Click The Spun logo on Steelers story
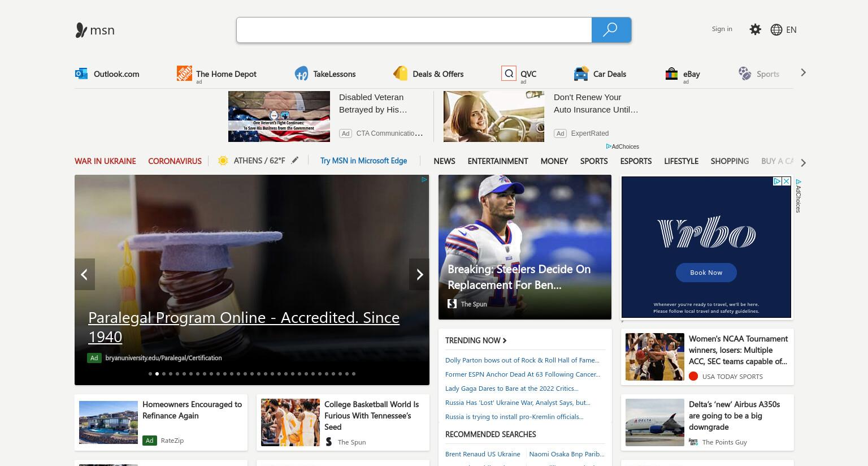This screenshot has width=868, height=466. click(452, 304)
